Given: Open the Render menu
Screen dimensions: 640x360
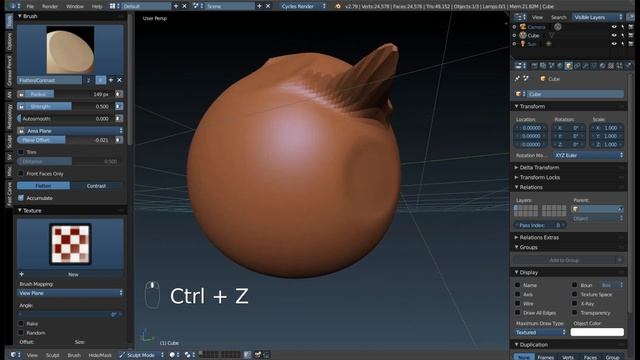Looking at the screenshot, I should point(50,7).
